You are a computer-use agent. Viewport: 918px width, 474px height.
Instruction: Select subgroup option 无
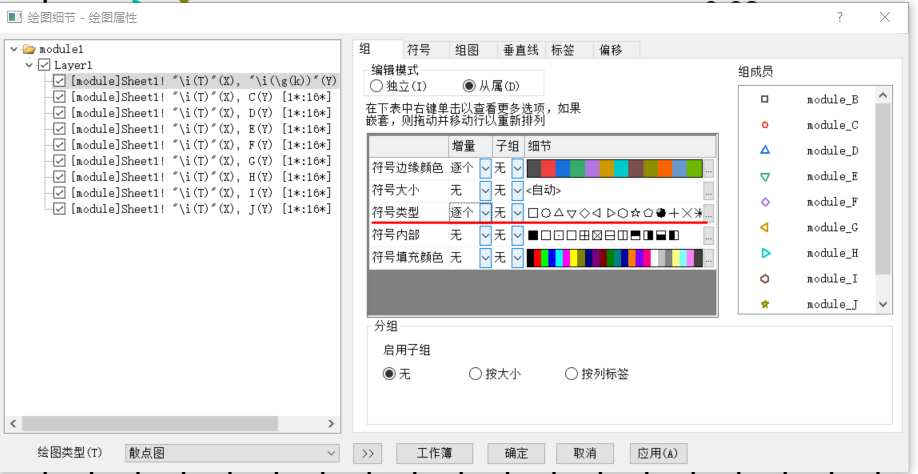pos(389,374)
